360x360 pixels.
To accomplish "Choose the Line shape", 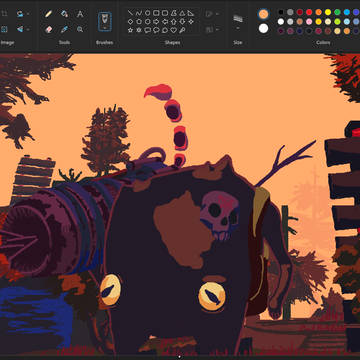I will pyautogui.click(x=130, y=13).
